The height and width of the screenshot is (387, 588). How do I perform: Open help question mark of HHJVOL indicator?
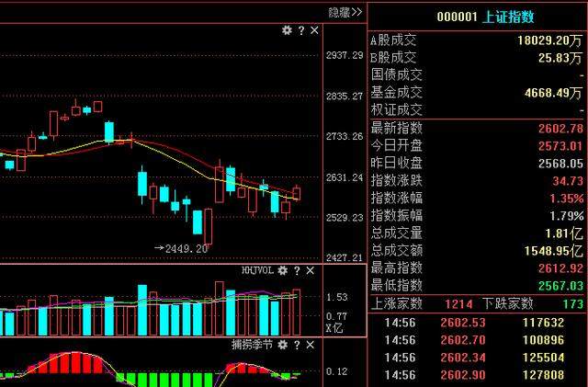297,270
